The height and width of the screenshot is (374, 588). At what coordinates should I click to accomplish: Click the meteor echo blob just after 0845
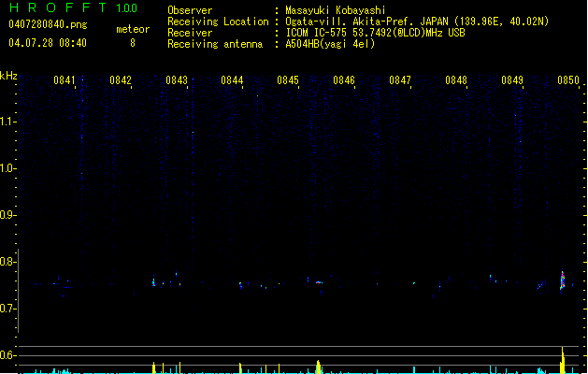319,282
